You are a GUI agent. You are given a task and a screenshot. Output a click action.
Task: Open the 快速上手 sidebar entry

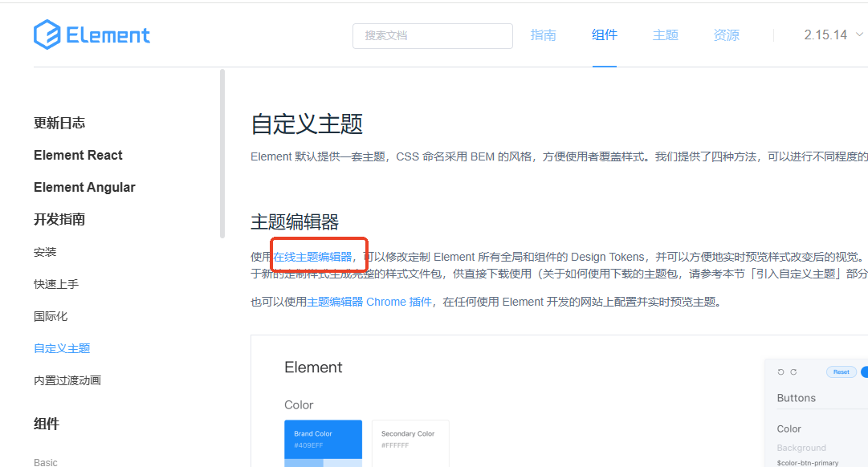[x=55, y=283]
